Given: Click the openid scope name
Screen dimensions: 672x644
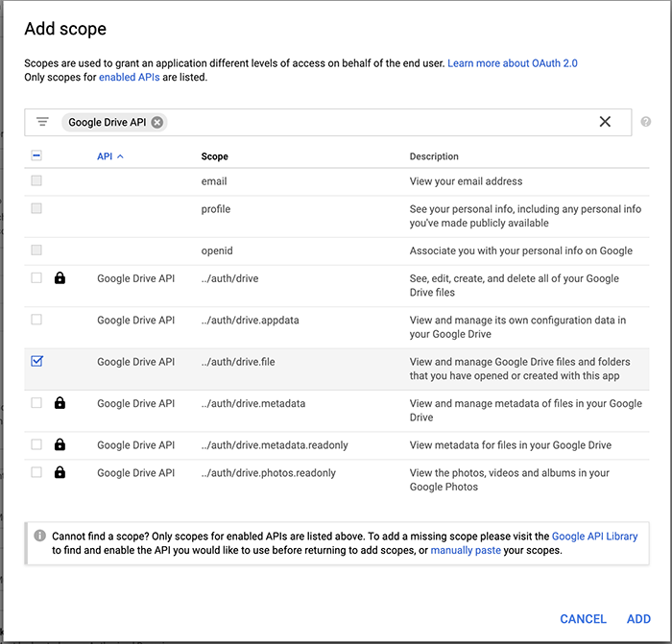Looking at the screenshot, I should 217,250.
